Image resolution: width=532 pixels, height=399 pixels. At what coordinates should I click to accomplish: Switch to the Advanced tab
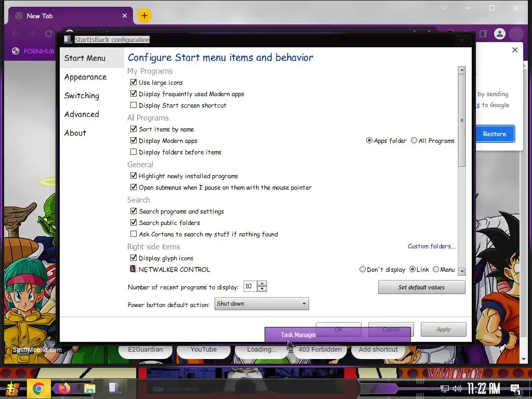tap(82, 114)
